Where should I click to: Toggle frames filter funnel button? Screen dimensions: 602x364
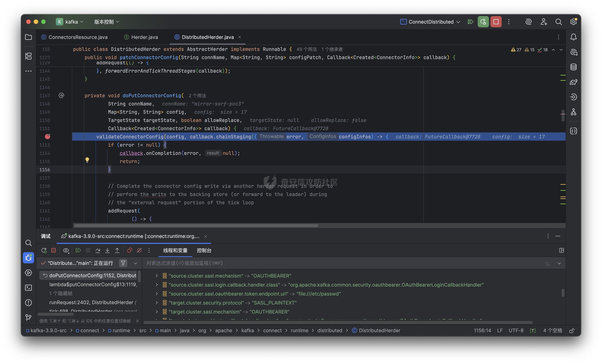pos(123,263)
